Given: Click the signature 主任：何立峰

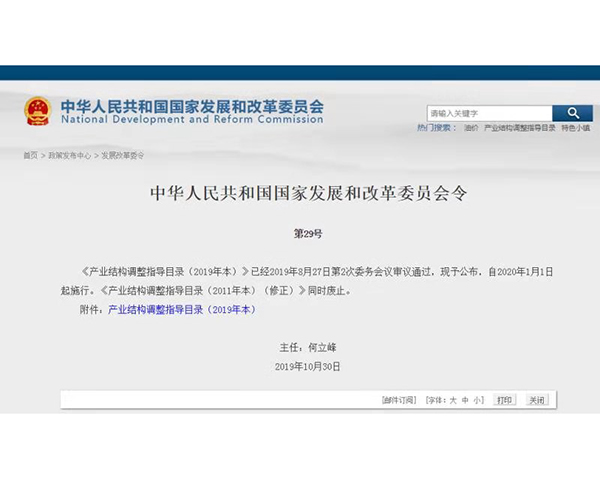Looking at the screenshot, I should (x=308, y=347).
